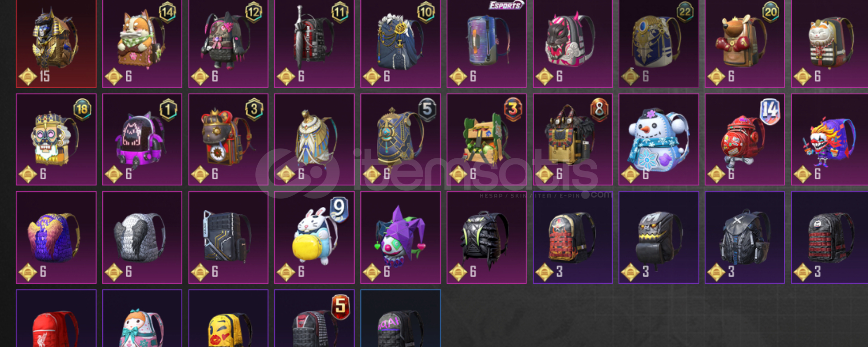The image size is (868, 347).
Task: Select the golden pharaoh backpack skin
Action: (56, 44)
